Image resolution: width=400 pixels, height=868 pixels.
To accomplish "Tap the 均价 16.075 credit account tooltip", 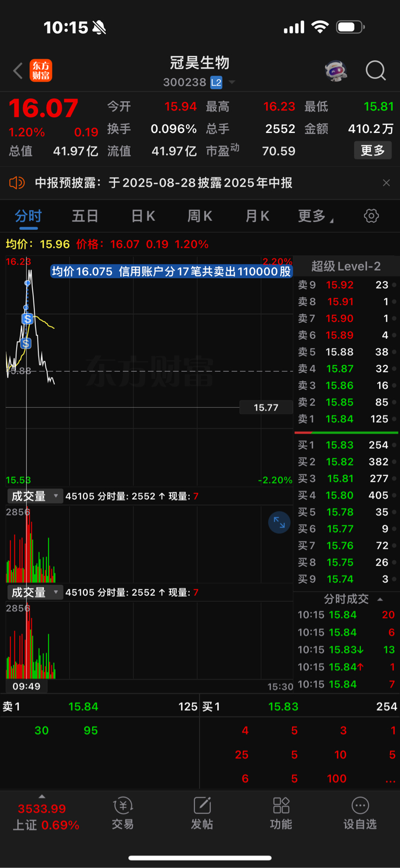I will [171, 271].
